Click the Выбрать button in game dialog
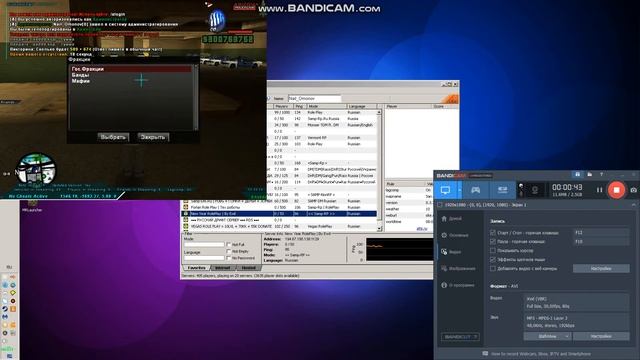The image size is (640, 360). point(113,137)
